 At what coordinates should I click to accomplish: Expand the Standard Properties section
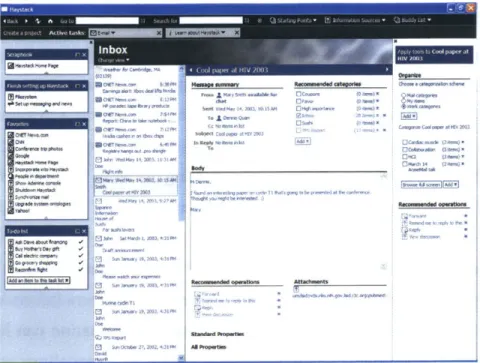217,334
